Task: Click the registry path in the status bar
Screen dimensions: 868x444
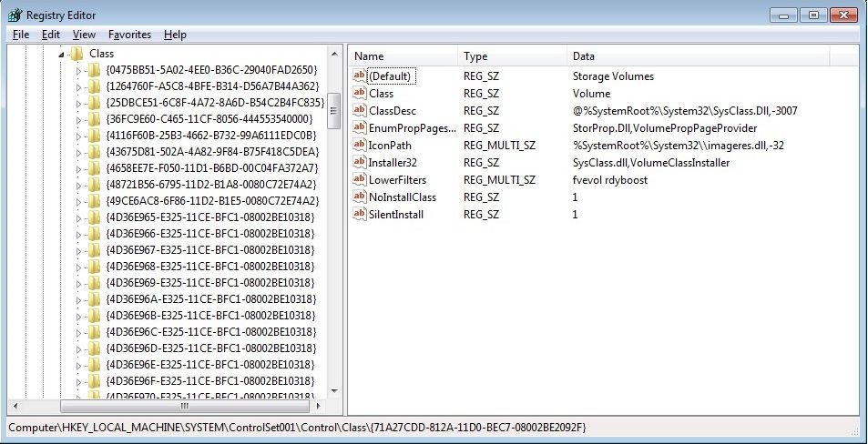Action: (x=297, y=427)
